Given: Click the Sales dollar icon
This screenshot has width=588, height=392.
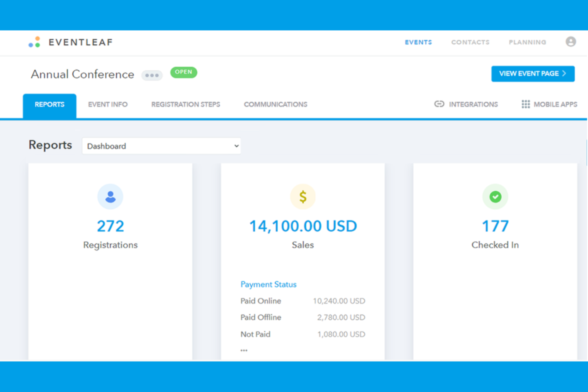Looking at the screenshot, I should (303, 196).
